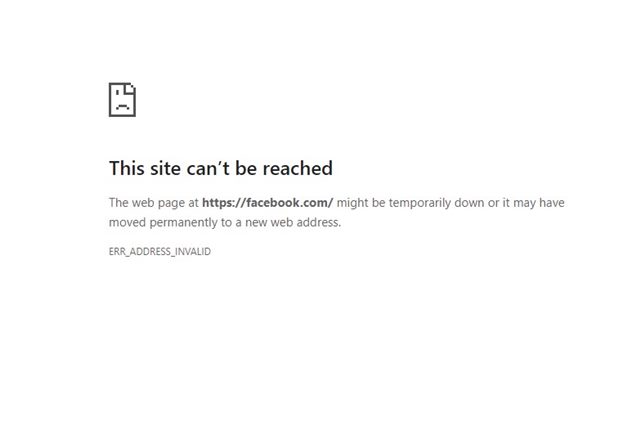Click the words "may have" ending the first line
Viewport: 640px width, 429px height.
(x=539, y=203)
